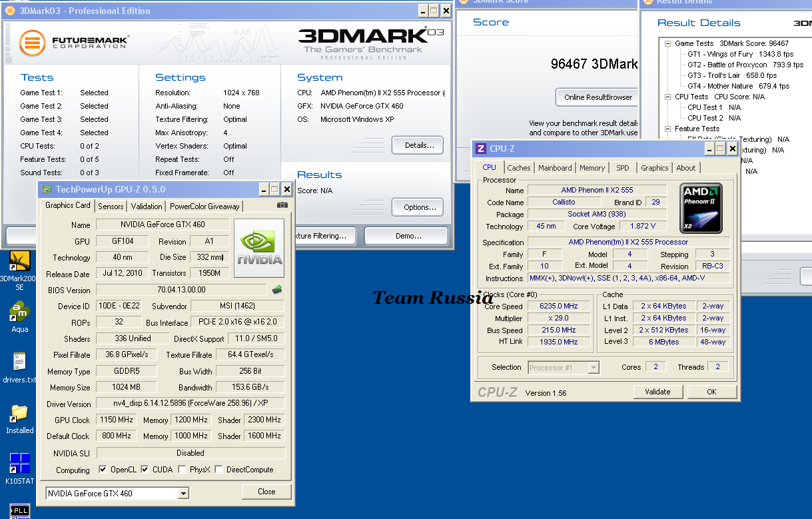Click the Memory Type GDDR5 value
This screenshot has width=812, height=519.
point(127,372)
